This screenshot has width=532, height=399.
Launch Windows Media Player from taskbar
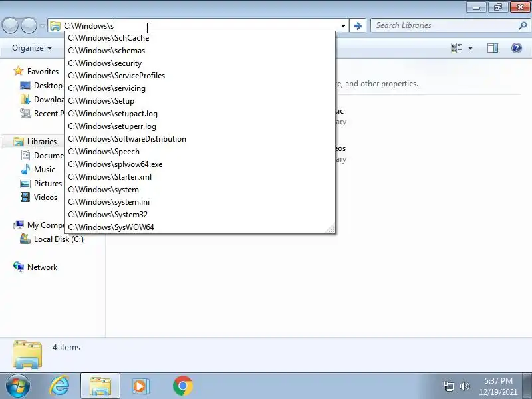[140, 386]
